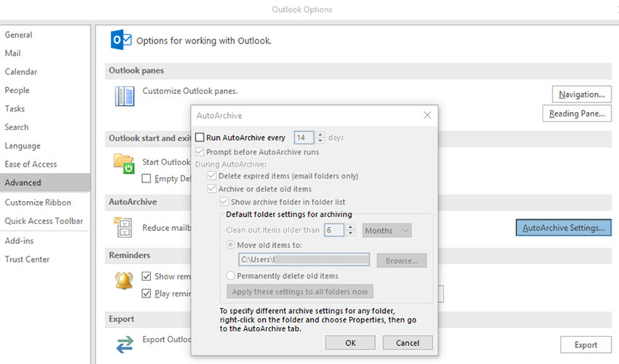Click the older-than value field showing 6

334,230
